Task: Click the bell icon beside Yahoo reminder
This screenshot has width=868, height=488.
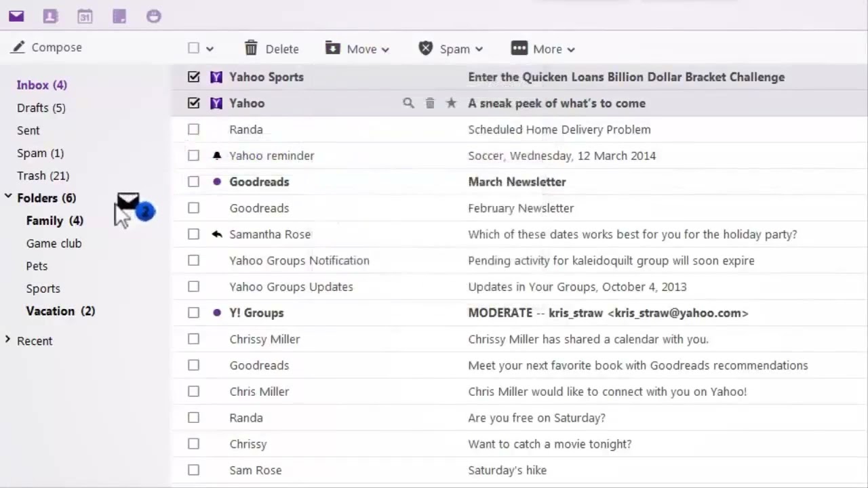Action: (x=217, y=156)
